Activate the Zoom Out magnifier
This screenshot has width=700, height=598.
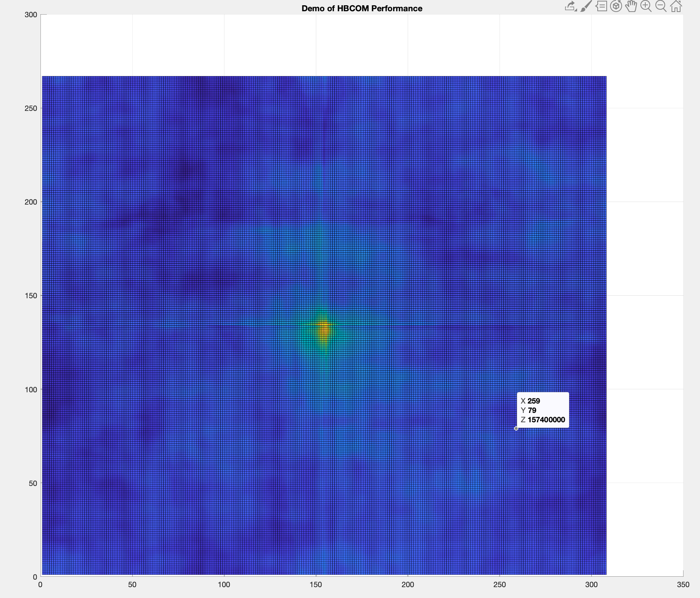pos(661,6)
